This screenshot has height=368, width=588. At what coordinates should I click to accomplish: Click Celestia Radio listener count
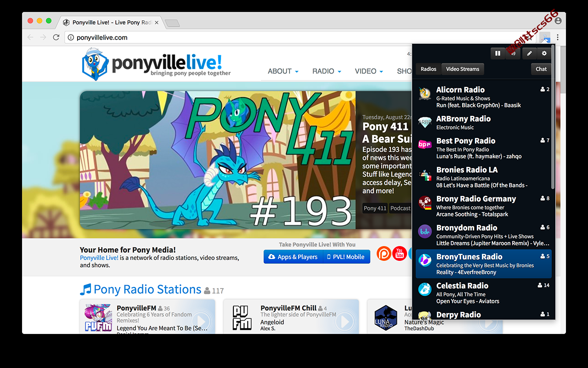(x=543, y=285)
